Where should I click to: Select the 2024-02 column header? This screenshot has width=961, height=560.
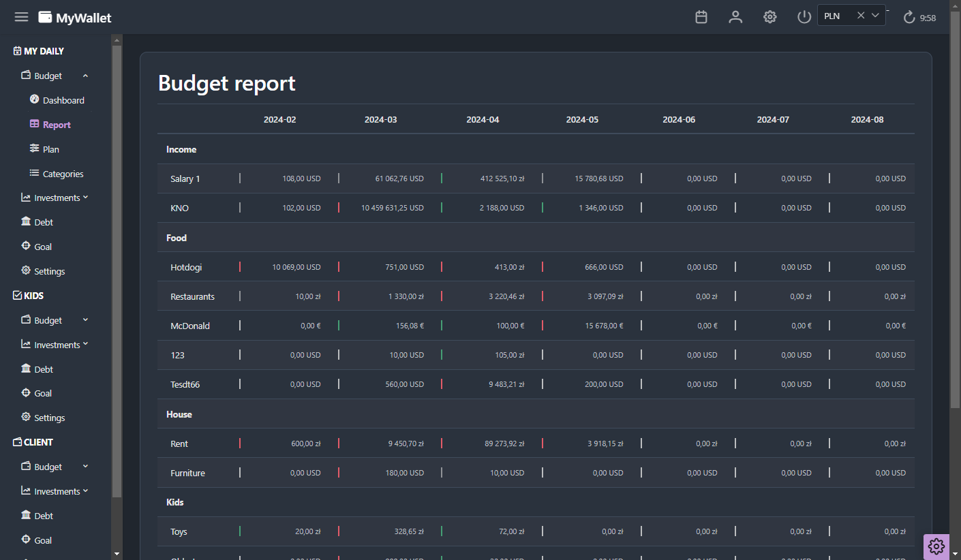[280, 119]
